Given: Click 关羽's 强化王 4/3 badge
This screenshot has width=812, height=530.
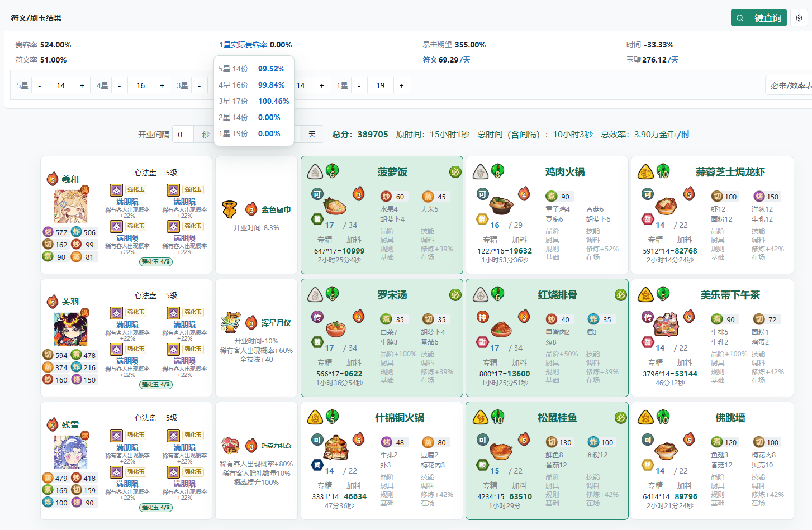Looking at the screenshot, I should point(156,385).
